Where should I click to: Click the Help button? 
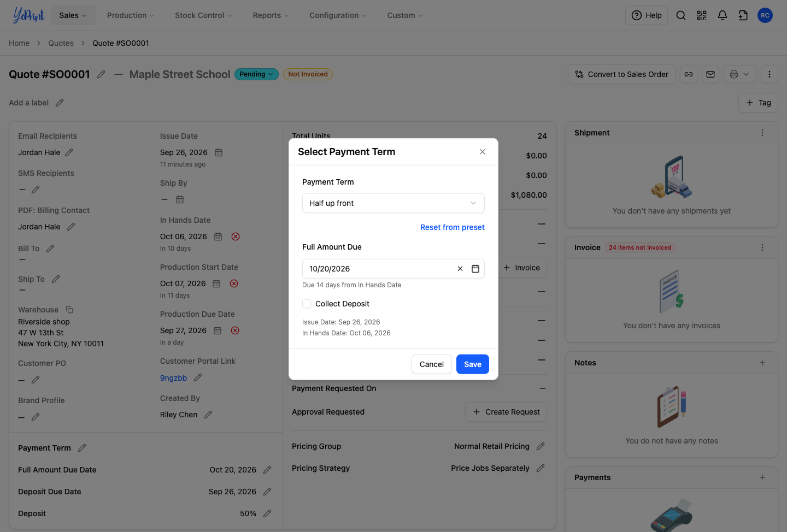[x=647, y=15]
